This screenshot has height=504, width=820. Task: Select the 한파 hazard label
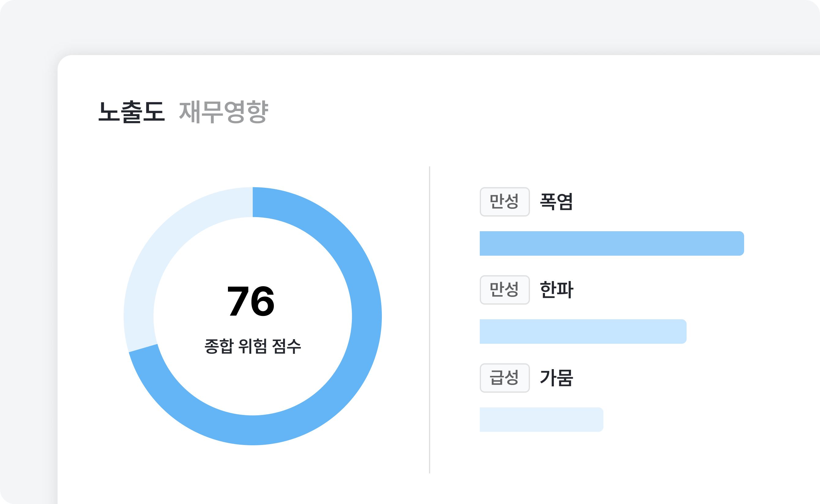click(556, 290)
